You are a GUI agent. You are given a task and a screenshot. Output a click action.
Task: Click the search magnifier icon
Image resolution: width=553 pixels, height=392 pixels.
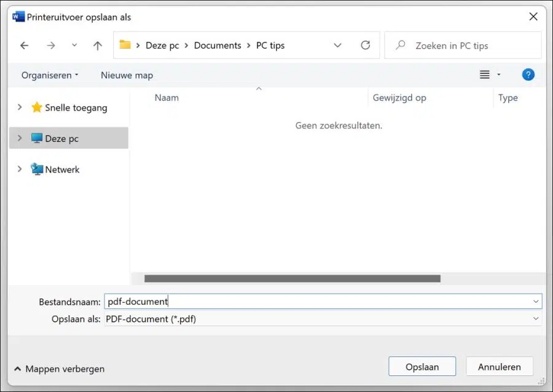(400, 45)
